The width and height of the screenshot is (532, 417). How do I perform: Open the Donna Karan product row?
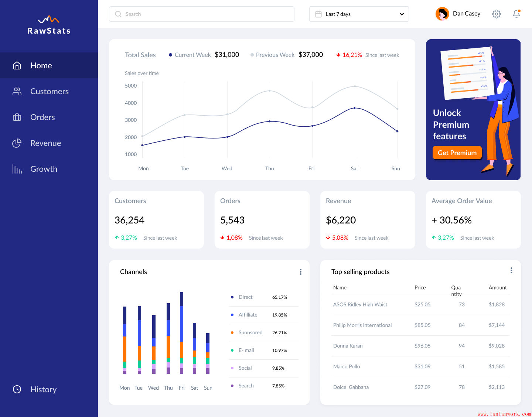[x=348, y=346]
